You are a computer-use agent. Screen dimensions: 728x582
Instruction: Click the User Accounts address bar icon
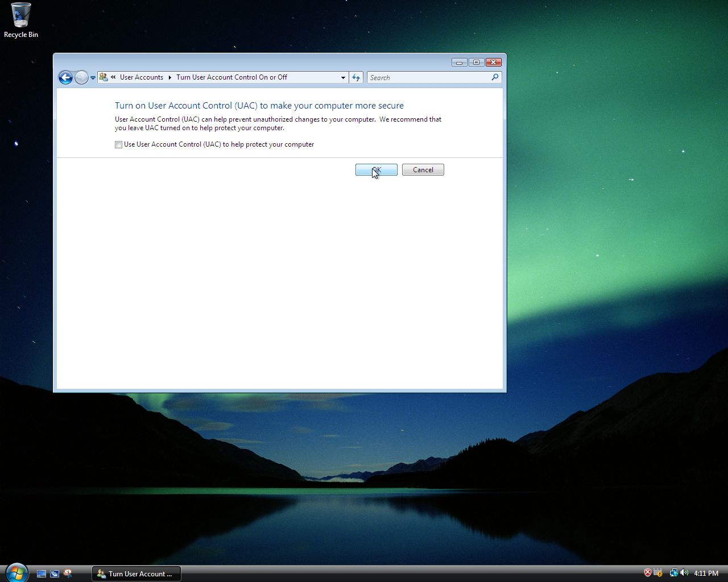click(104, 77)
